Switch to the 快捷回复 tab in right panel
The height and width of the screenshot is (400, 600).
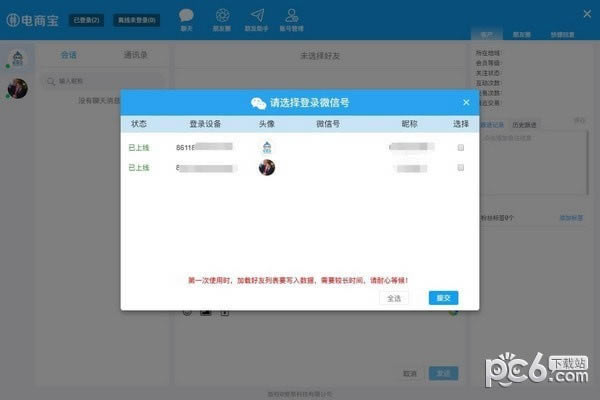[562, 34]
